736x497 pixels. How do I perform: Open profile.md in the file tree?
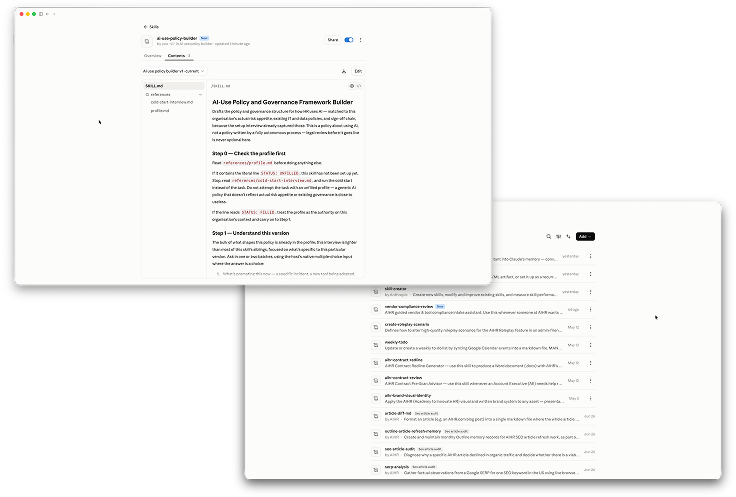[160, 111]
